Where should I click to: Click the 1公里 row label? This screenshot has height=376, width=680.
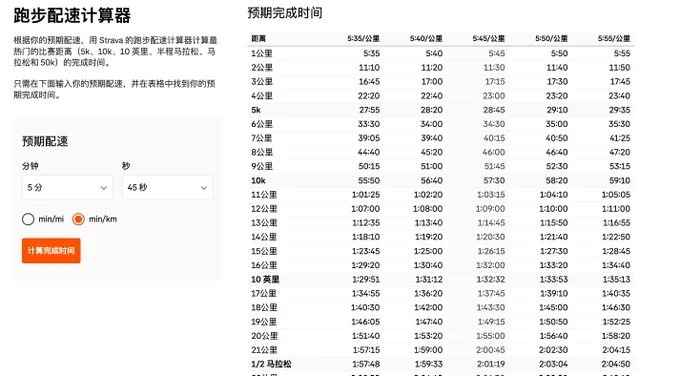pyautogui.click(x=262, y=53)
